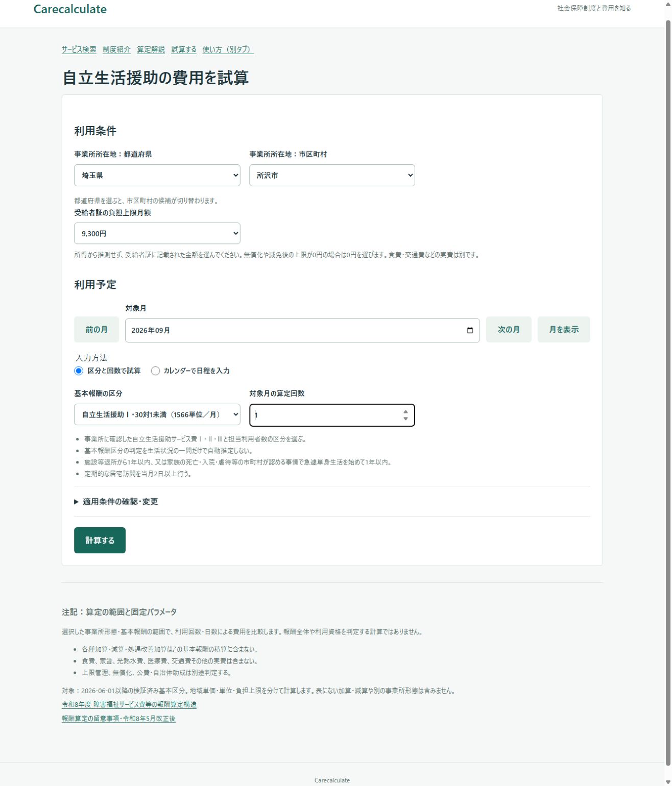Open the calendar picker icon in 対象月 field

[x=470, y=330]
